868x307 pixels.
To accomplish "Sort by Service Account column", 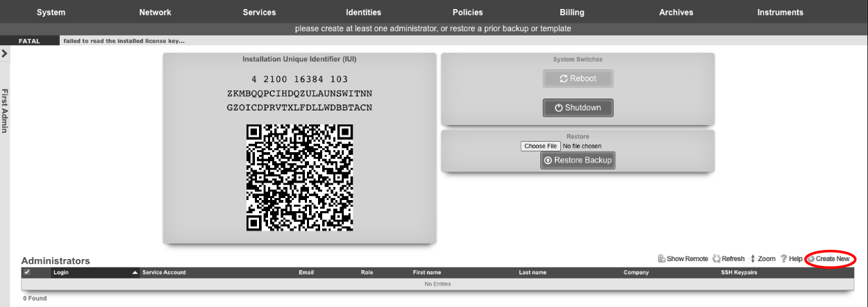I will click(x=164, y=272).
